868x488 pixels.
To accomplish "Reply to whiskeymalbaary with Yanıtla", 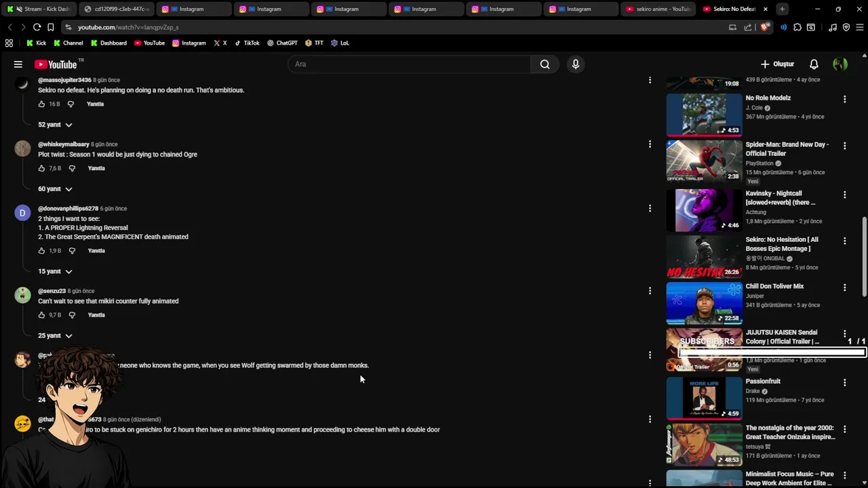I will (96, 168).
